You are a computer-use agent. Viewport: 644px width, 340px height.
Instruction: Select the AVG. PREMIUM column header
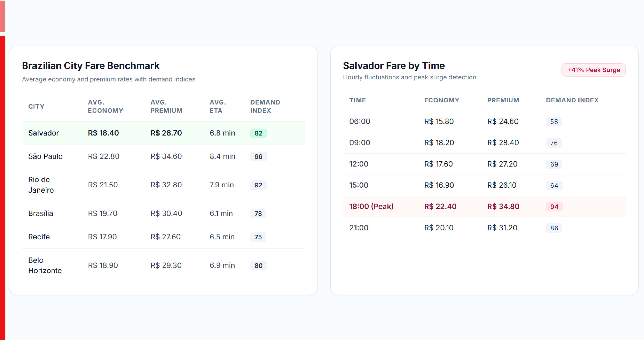click(x=166, y=106)
